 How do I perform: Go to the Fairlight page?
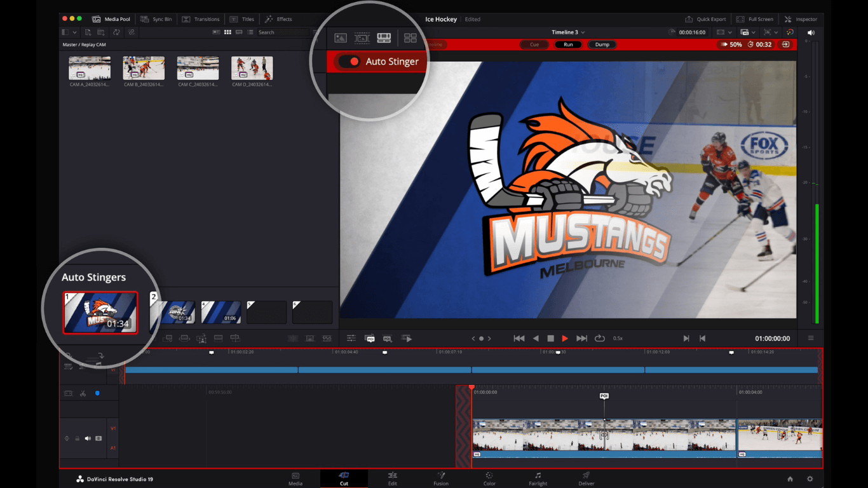tap(538, 478)
